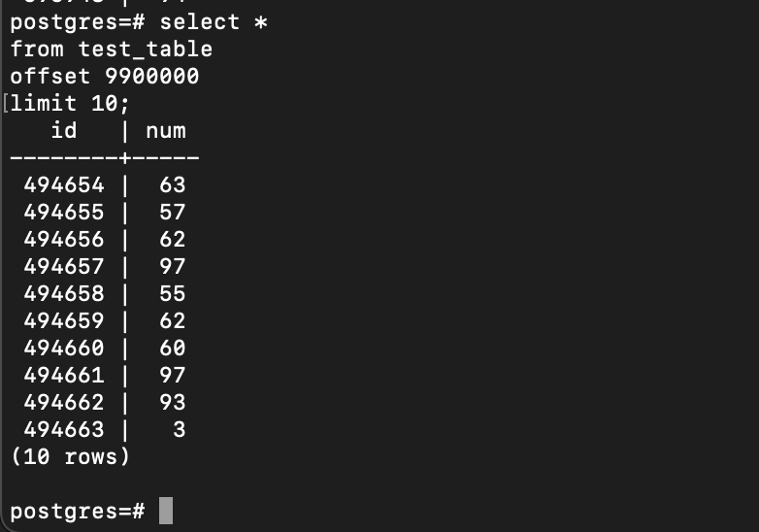This screenshot has width=759, height=532.
Task: Click the "select *" command text
Action: (x=213, y=21)
